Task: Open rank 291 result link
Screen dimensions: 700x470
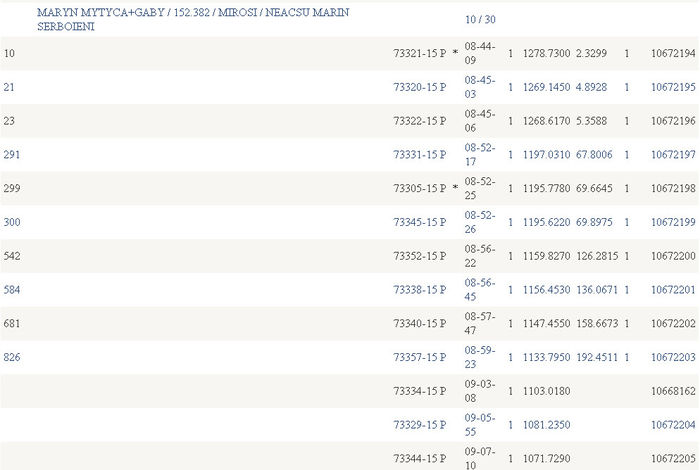Action: 12,155
